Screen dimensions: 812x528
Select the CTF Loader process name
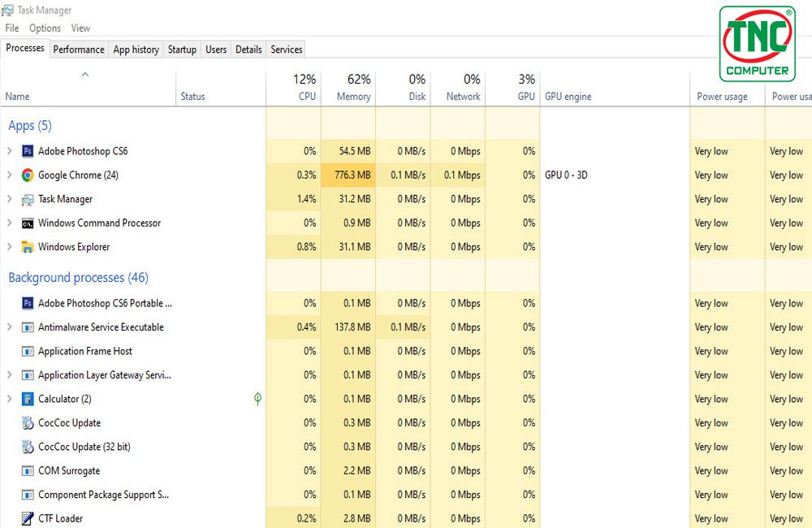pyautogui.click(x=61, y=518)
